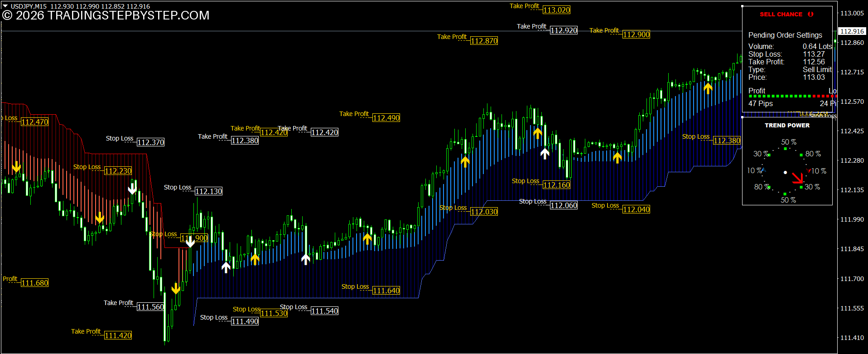Image resolution: width=868 pixels, height=354 pixels.
Task: Click the leftmost white up arrow above Stop Loss 111.490
Action: click(226, 267)
